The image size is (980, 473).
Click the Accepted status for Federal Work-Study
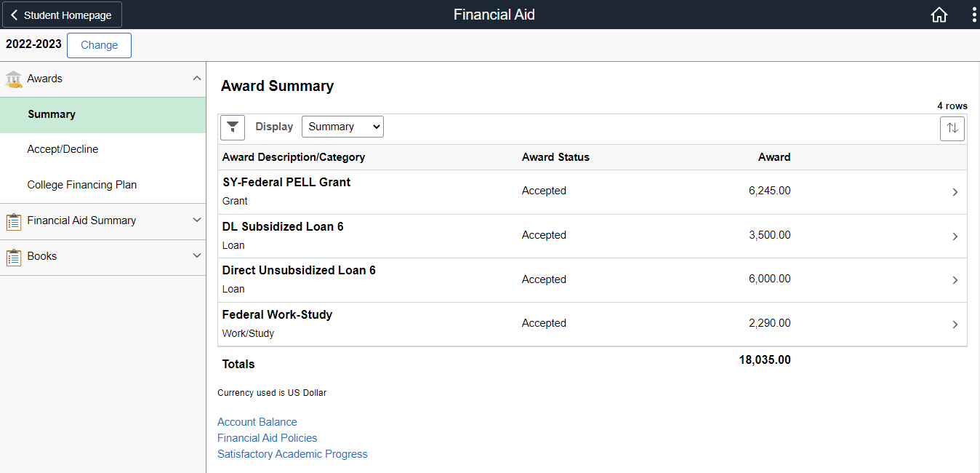pyautogui.click(x=544, y=323)
